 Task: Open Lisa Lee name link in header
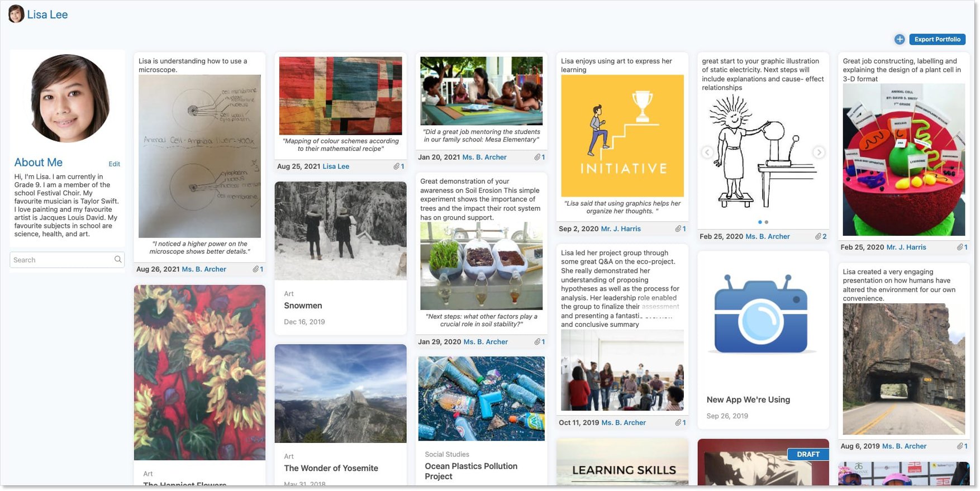[47, 15]
